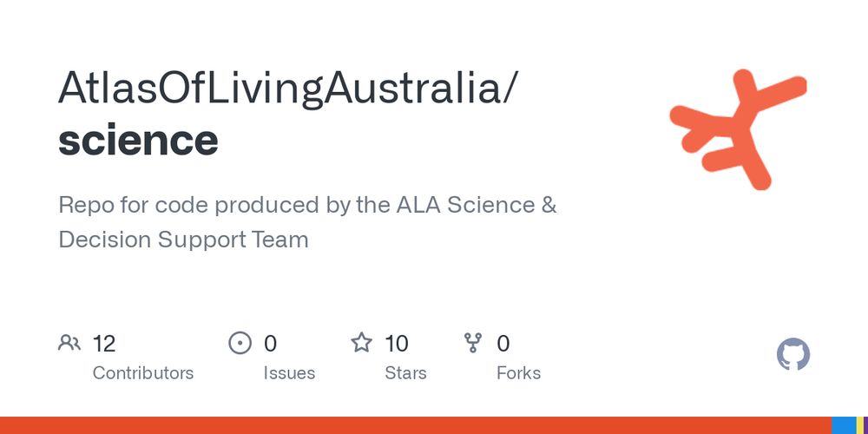Click the issues count 0

pos(270,344)
